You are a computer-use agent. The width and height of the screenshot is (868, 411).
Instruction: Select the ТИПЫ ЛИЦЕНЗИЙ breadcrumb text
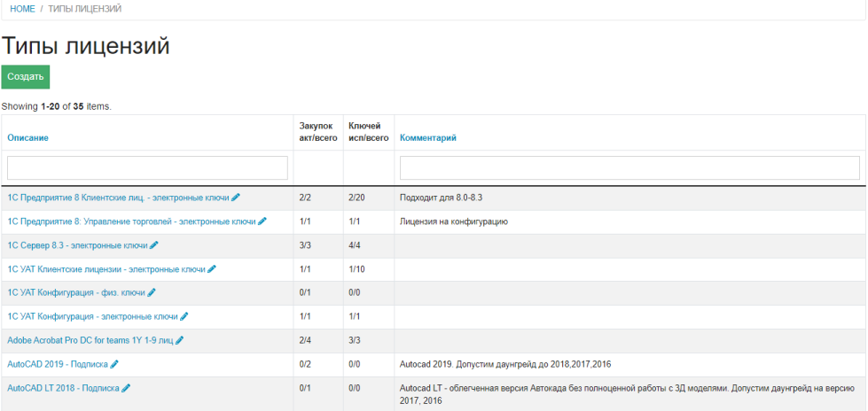(x=85, y=9)
